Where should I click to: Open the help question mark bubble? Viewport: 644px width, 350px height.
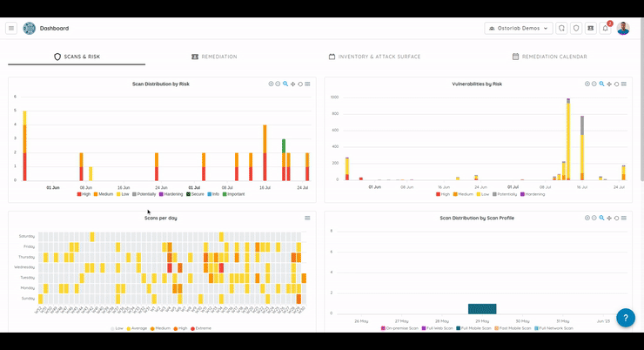625,318
